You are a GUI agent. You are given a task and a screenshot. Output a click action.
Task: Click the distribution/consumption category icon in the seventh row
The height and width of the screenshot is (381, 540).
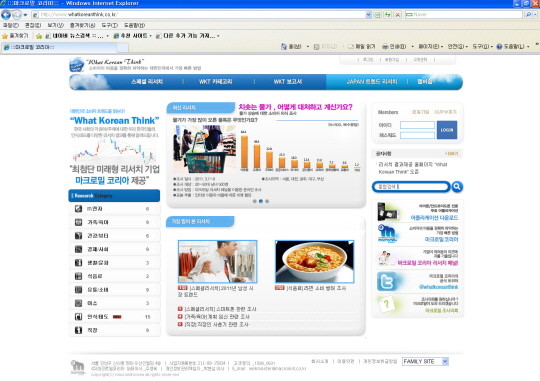point(79,290)
